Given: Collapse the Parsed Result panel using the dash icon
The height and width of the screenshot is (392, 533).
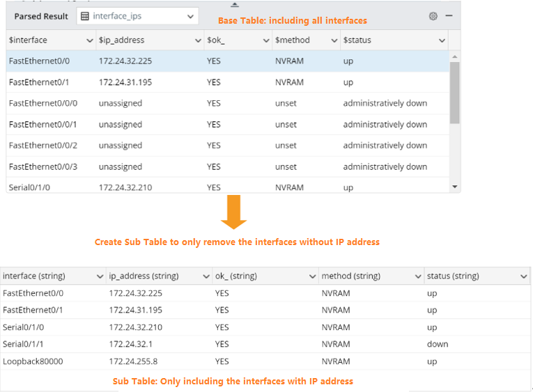Looking at the screenshot, I should point(449,15).
